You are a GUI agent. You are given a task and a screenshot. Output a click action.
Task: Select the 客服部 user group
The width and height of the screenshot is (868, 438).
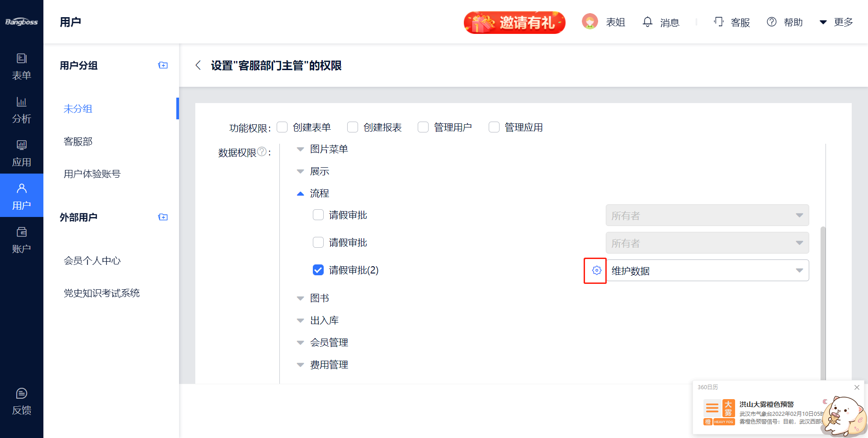pos(78,141)
